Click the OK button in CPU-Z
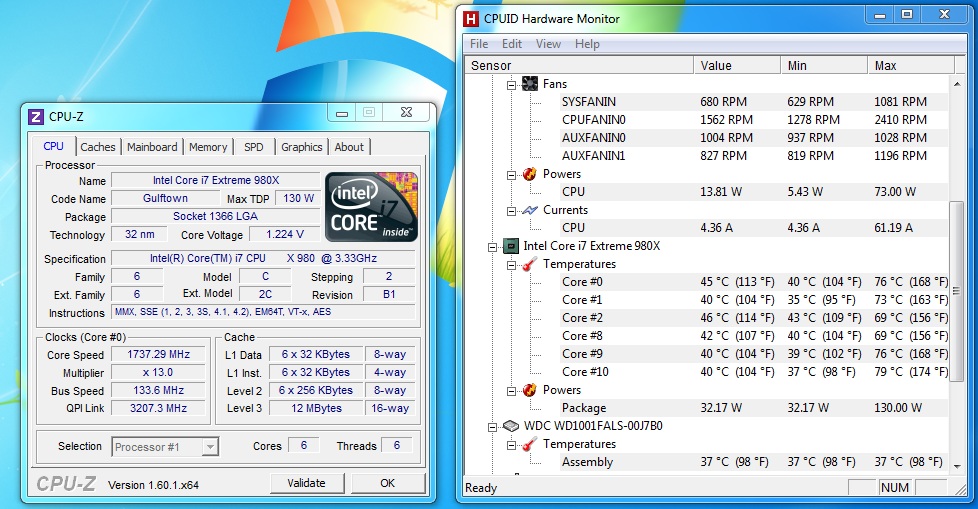Screen dimensions: 978x509 point(387,483)
